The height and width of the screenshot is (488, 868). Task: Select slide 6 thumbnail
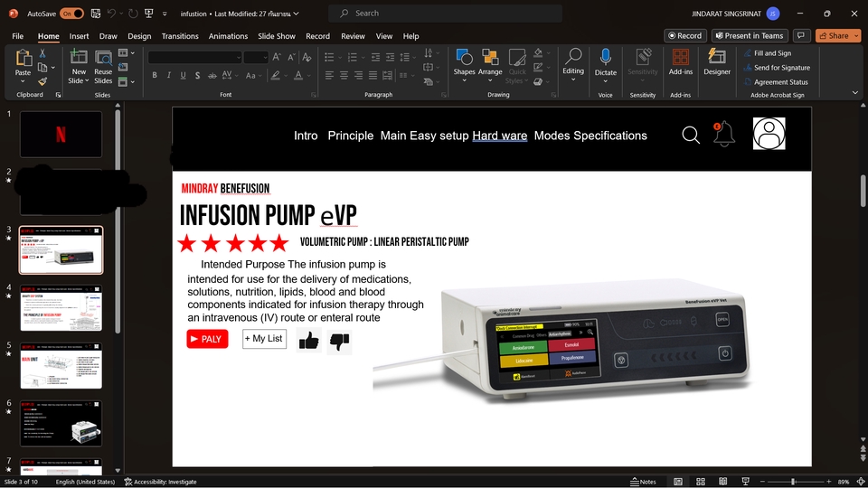click(61, 424)
